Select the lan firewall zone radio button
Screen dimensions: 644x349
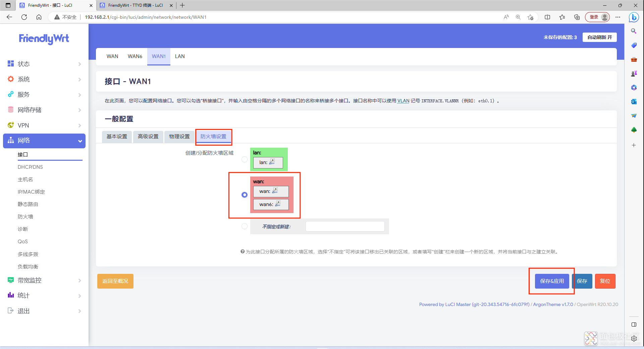point(245,159)
